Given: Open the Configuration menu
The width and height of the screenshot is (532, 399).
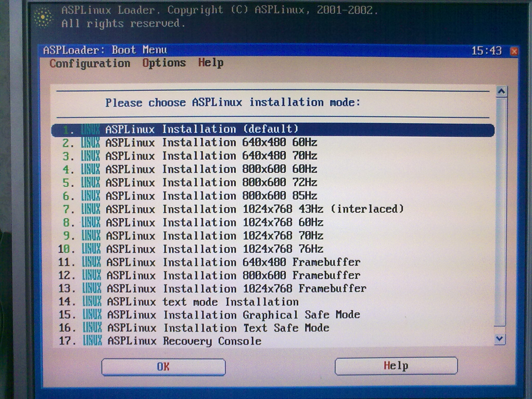Looking at the screenshot, I should (x=90, y=64).
